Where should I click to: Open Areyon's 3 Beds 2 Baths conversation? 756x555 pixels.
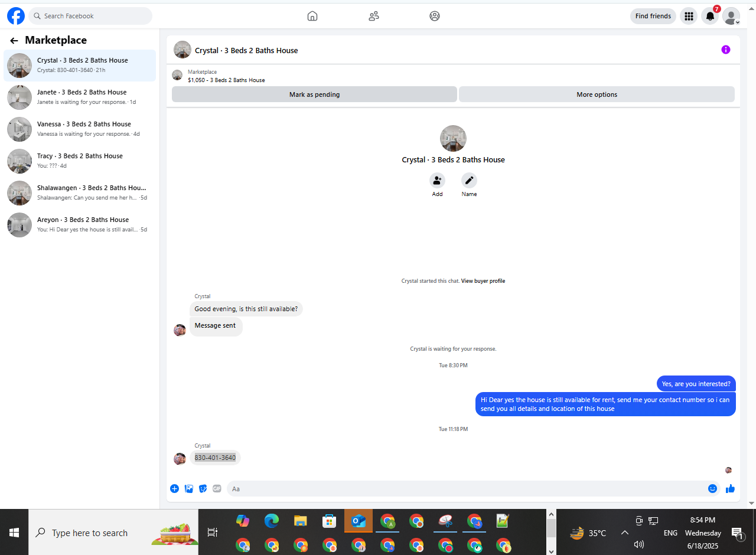(x=80, y=224)
